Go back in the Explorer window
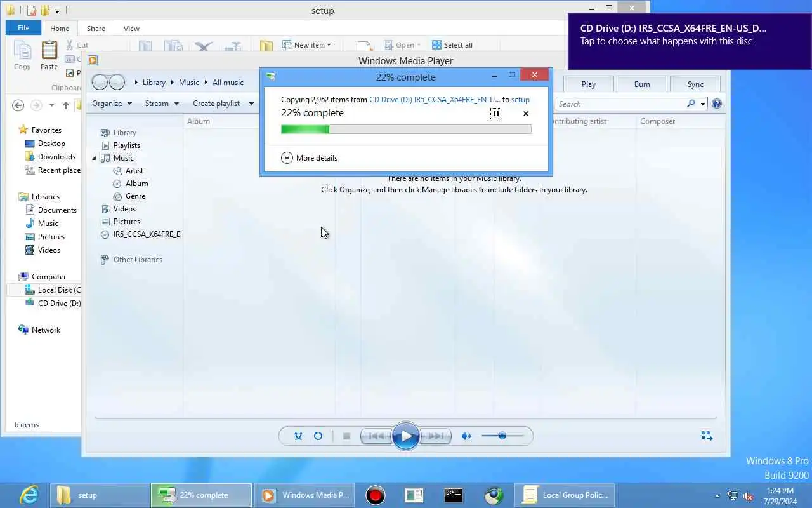Screen dimensions: 812x508 18,105
